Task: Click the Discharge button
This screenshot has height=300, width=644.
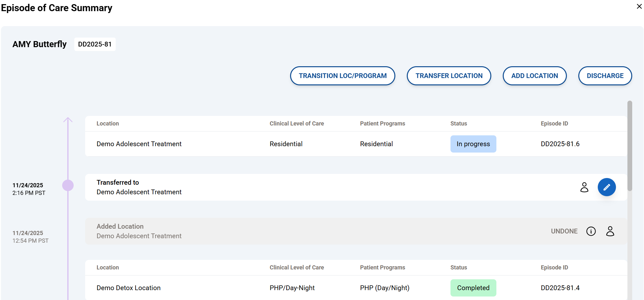Action: tap(605, 76)
